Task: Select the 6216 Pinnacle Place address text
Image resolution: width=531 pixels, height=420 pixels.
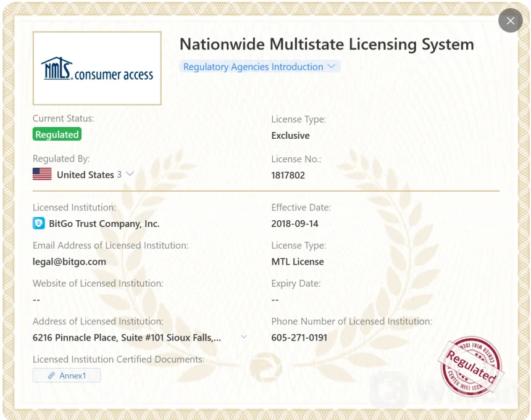Action: [x=127, y=337]
